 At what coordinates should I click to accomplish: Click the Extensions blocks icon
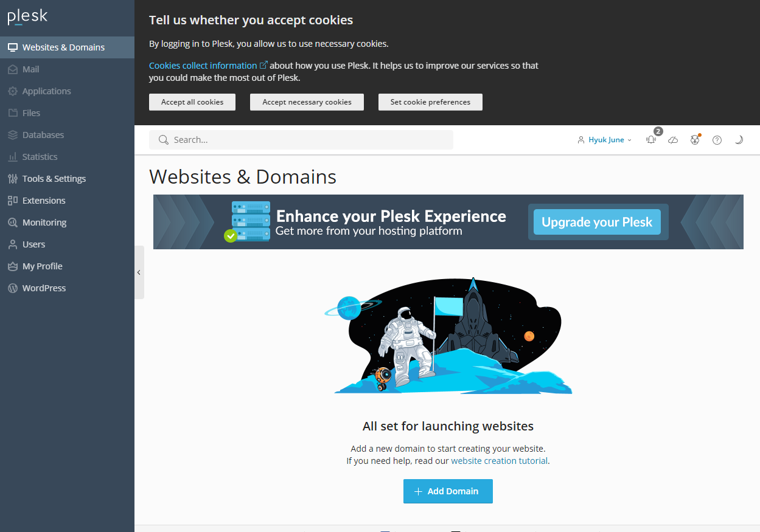[x=12, y=201]
